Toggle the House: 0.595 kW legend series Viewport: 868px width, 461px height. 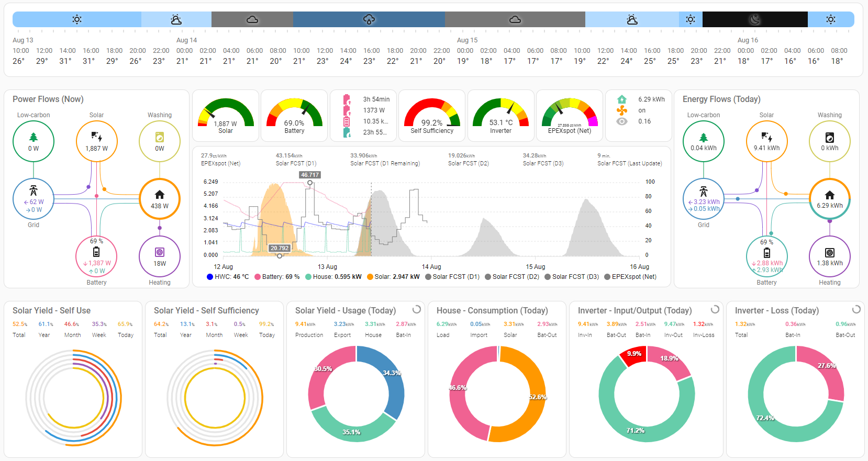333,277
